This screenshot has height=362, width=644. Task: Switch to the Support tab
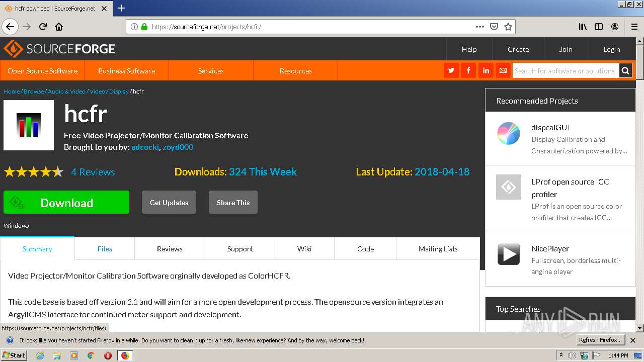click(x=240, y=249)
